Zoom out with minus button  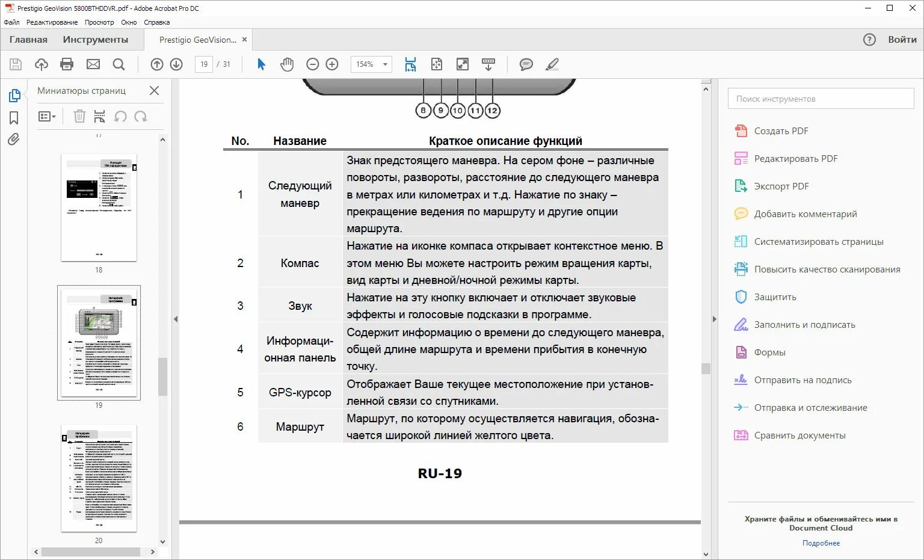pyautogui.click(x=313, y=64)
